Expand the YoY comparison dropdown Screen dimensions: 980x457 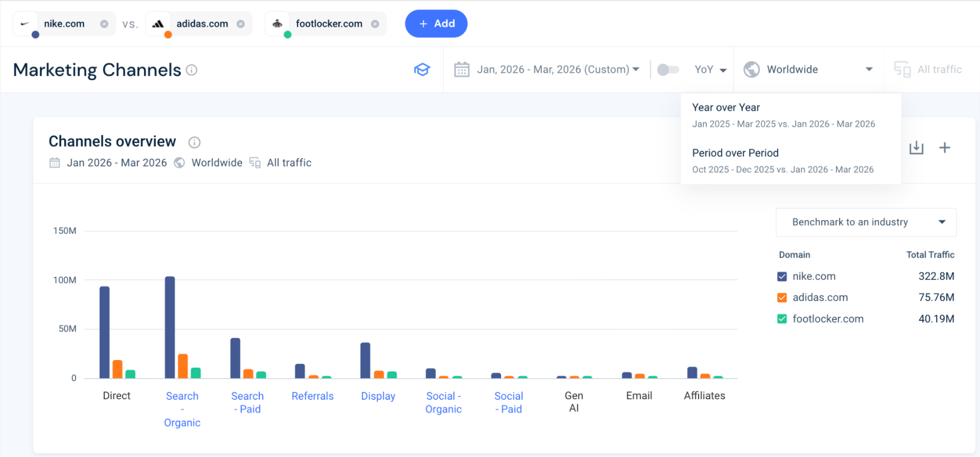tap(710, 70)
